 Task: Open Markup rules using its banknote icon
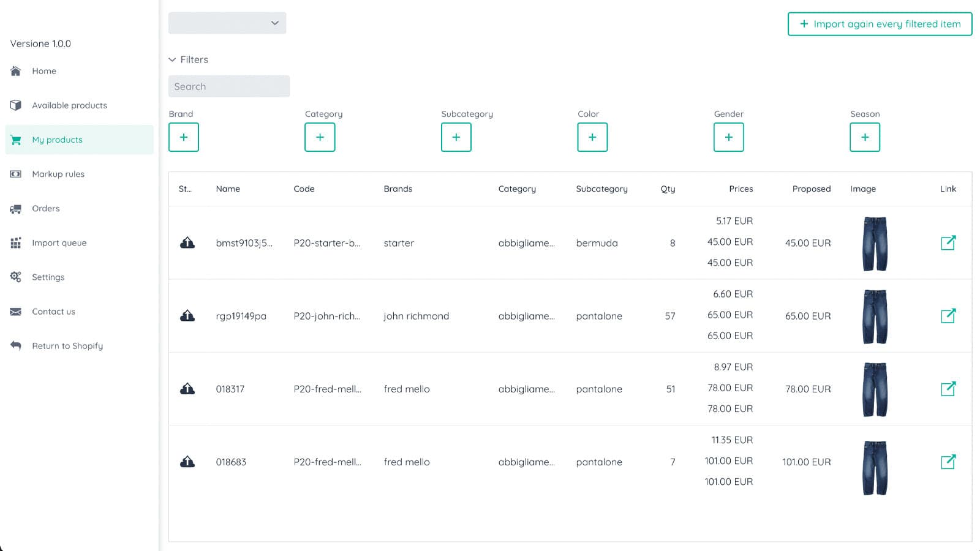[x=15, y=174]
